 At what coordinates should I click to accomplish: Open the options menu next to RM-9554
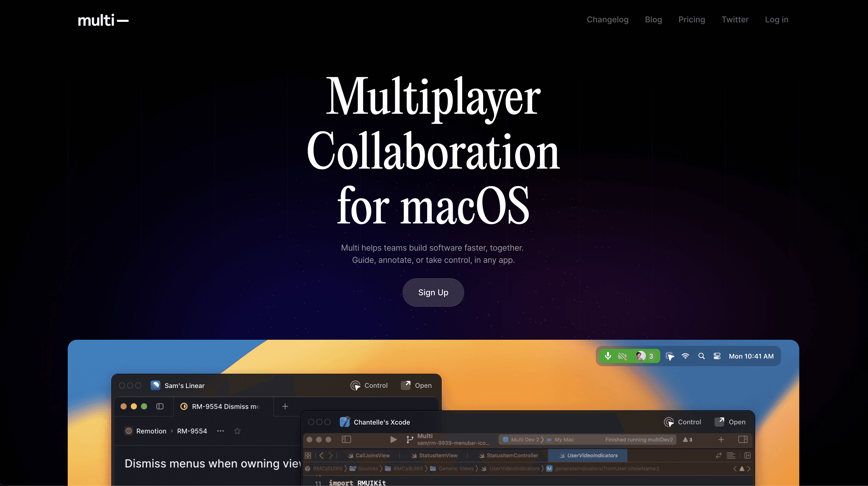click(x=221, y=431)
